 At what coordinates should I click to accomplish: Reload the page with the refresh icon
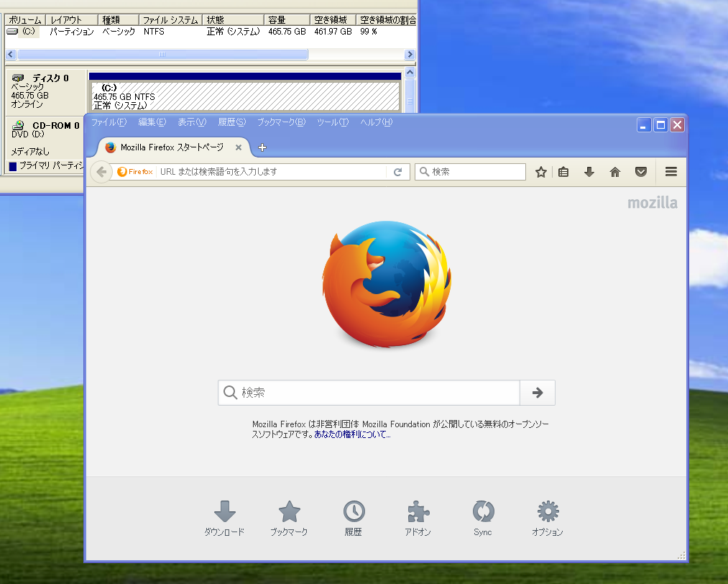click(398, 172)
